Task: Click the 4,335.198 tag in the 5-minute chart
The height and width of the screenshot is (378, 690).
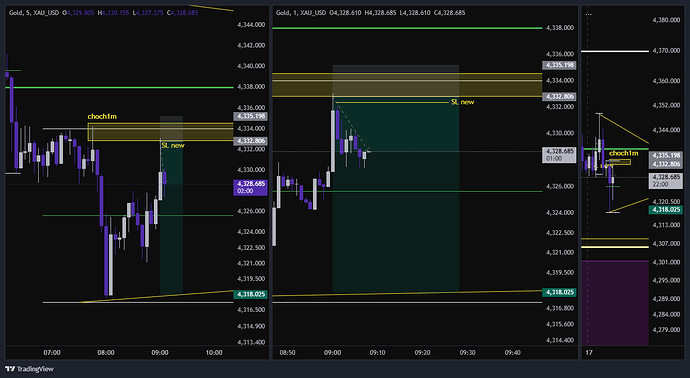Action: 251,116
